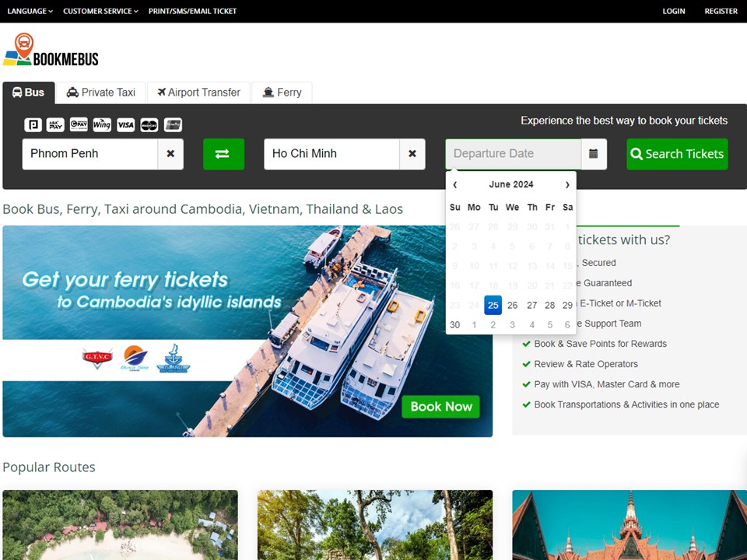
Task: Expand the Language dropdown
Action: 30,11
